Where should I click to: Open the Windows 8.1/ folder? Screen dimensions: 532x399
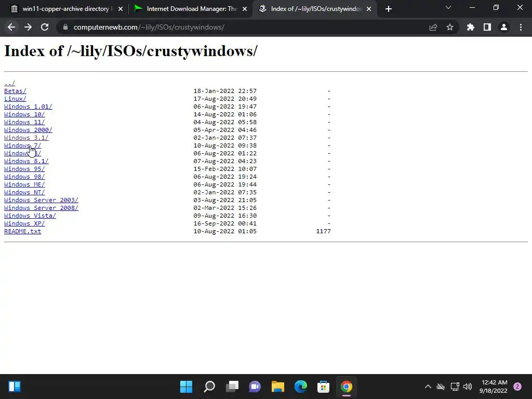26,161
